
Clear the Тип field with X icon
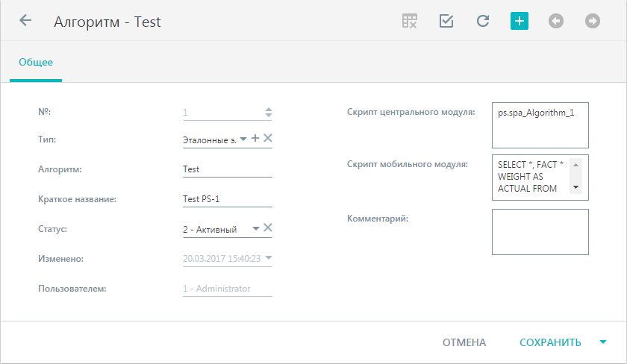coord(268,138)
